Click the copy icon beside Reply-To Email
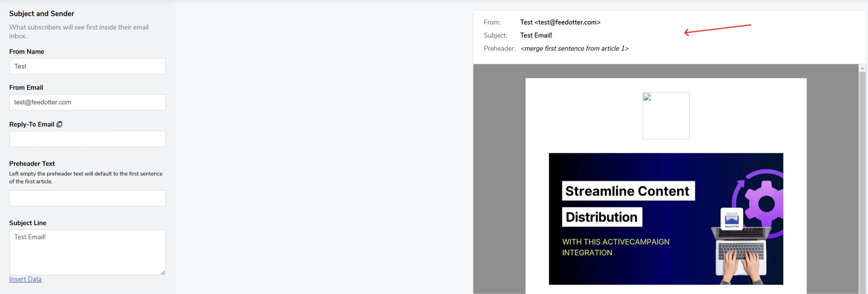Image resolution: width=868 pixels, height=294 pixels. pyautogui.click(x=60, y=124)
